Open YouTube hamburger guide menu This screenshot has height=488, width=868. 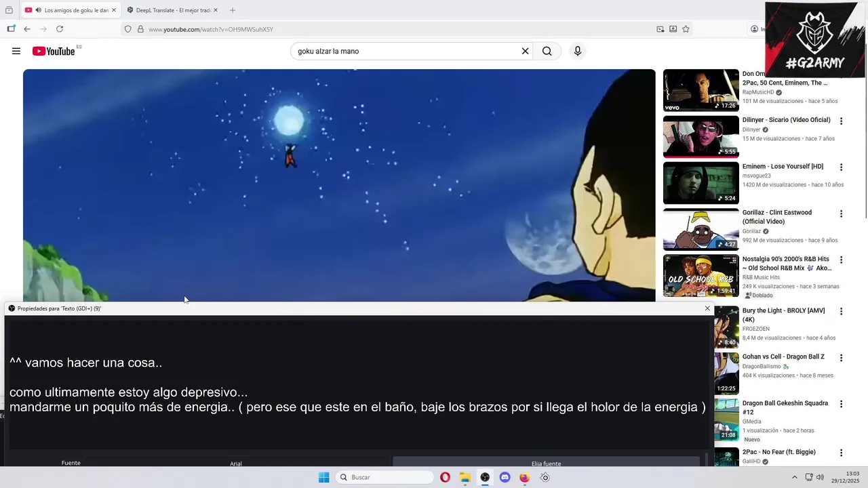(x=16, y=52)
